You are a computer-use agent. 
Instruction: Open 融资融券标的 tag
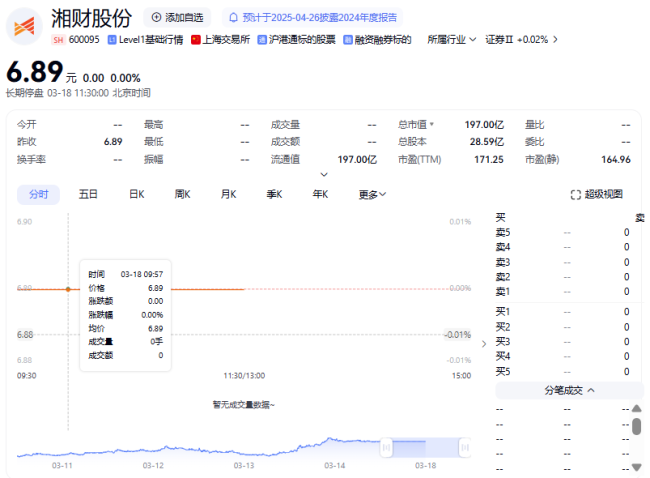(377, 40)
